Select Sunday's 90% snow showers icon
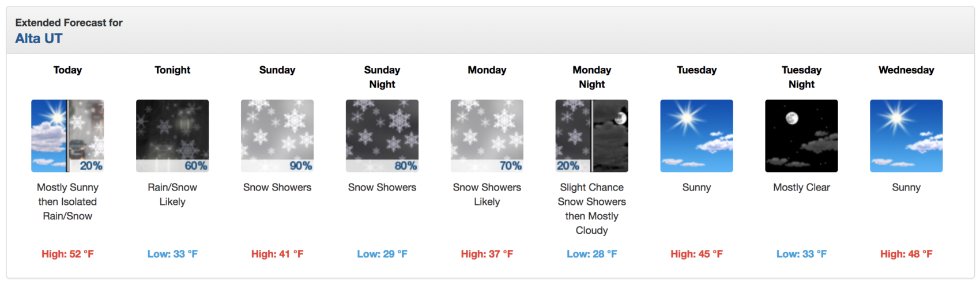Image resolution: width=980 pixels, height=282 pixels. pos(277,136)
